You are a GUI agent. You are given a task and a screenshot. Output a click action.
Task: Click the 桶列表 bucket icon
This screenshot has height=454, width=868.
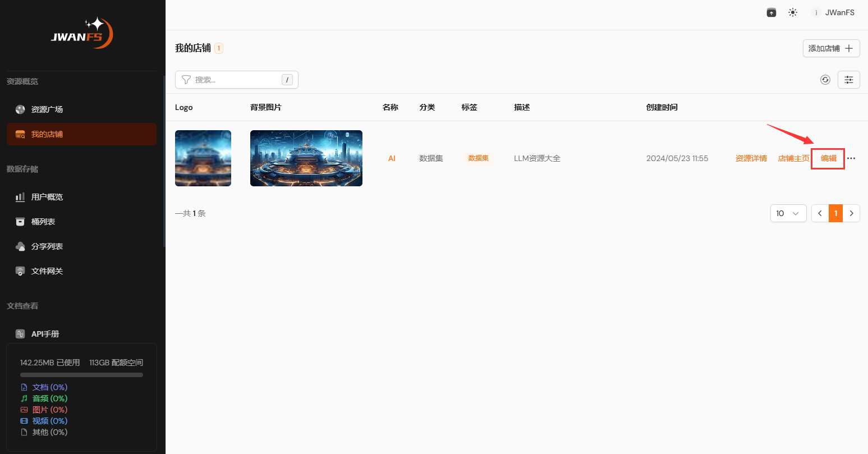(20, 222)
